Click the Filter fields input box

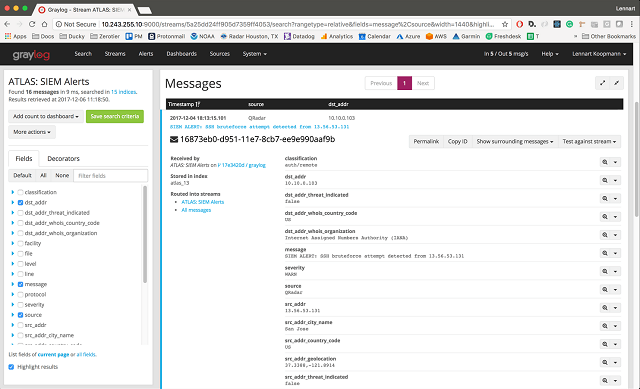coord(111,176)
